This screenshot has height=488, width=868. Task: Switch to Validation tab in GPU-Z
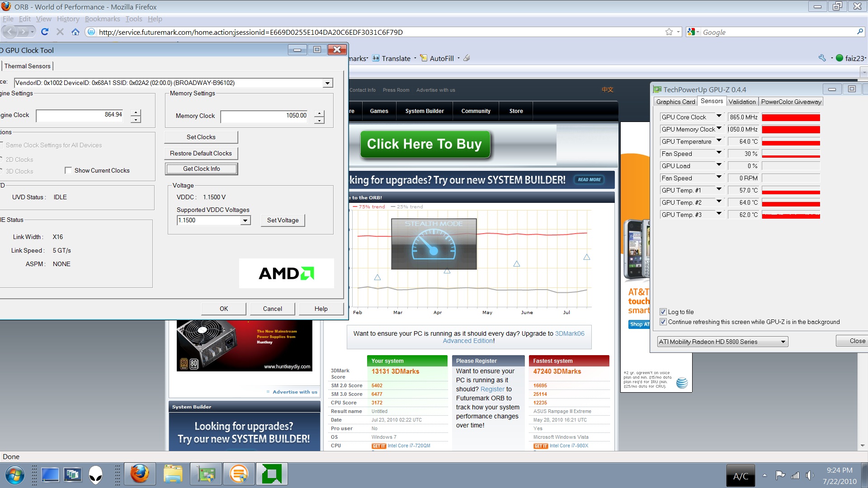pos(742,102)
